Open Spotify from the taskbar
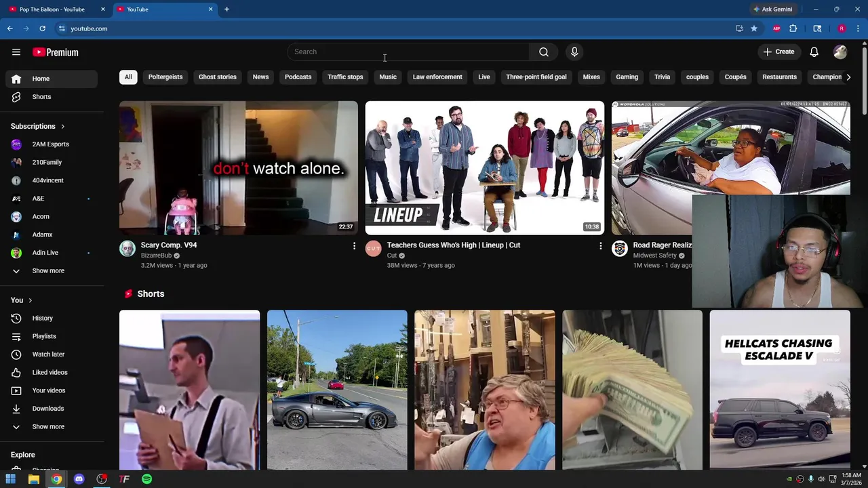 point(147,479)
